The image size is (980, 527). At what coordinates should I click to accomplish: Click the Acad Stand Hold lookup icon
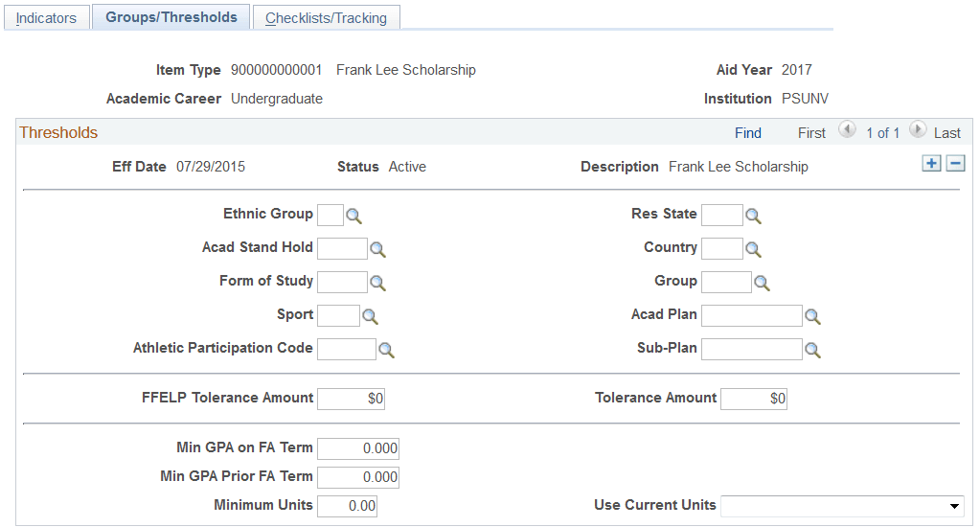378,250
